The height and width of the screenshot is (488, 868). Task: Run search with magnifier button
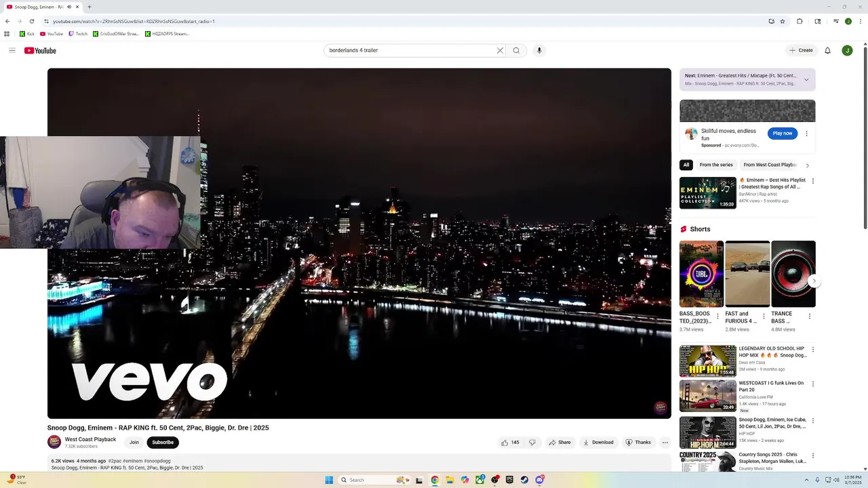516,50
